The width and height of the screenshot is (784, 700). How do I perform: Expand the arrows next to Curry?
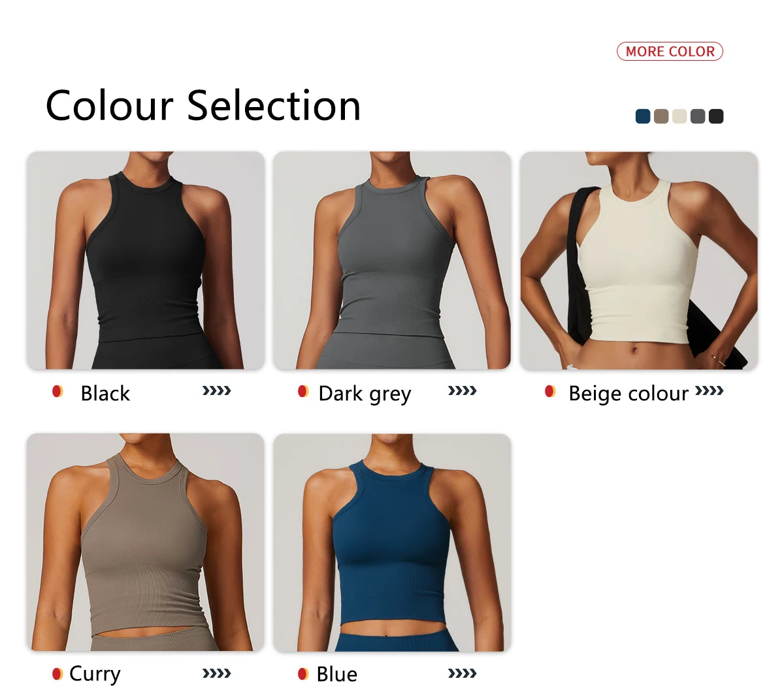216,673
